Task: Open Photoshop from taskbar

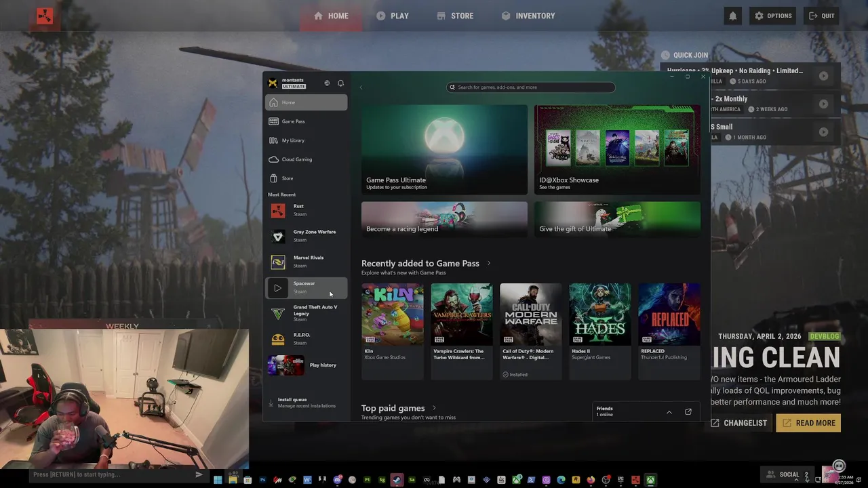Action: pyautogui.click(x=263, y=480)
